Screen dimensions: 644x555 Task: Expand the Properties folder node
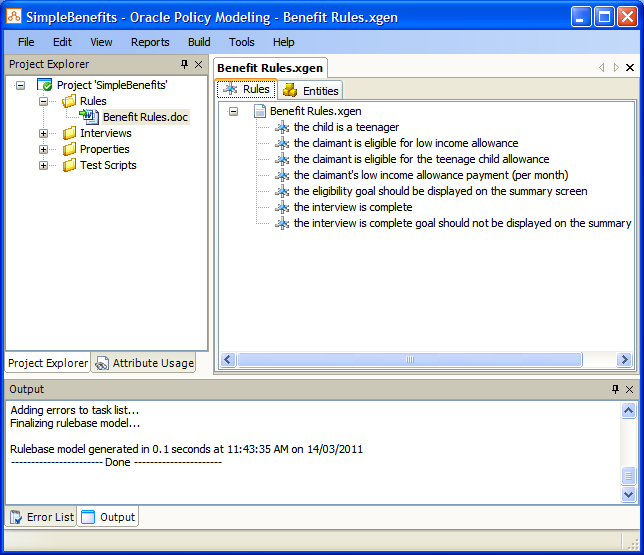click(43, 150)
